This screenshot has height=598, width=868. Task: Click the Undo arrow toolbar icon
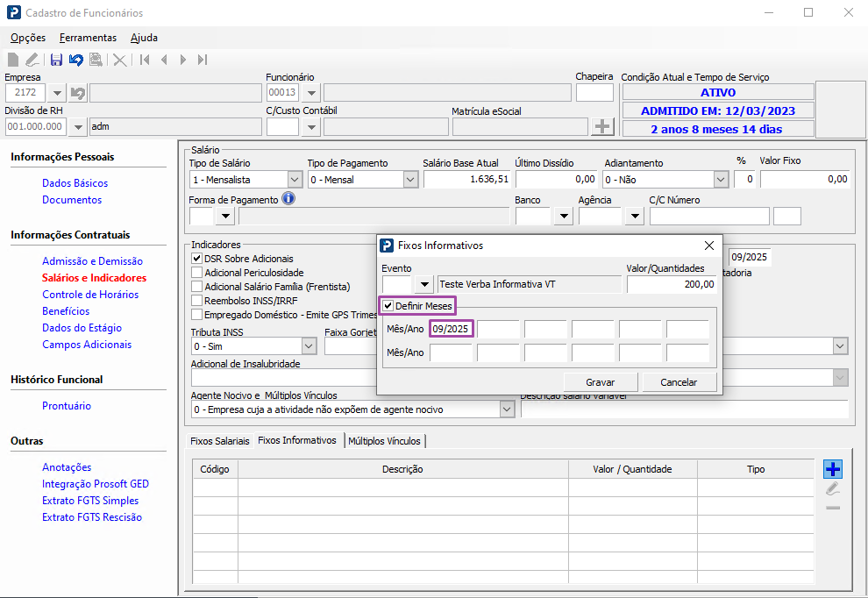point(75,60)
